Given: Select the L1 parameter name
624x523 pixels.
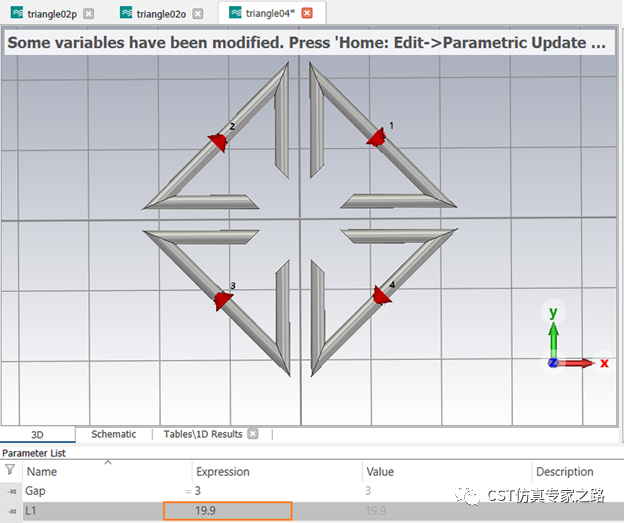Looking at the screenshot, I should [31, 511].
